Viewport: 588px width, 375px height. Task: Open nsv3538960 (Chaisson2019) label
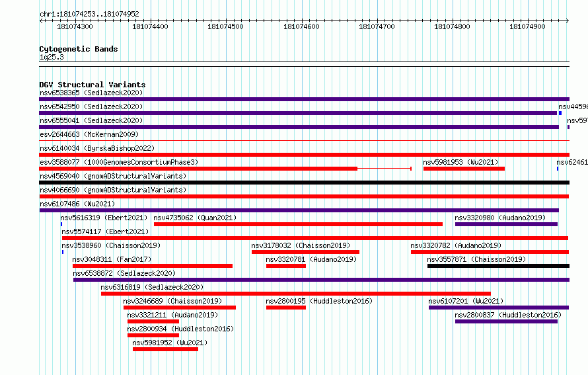tap(111, 245)
